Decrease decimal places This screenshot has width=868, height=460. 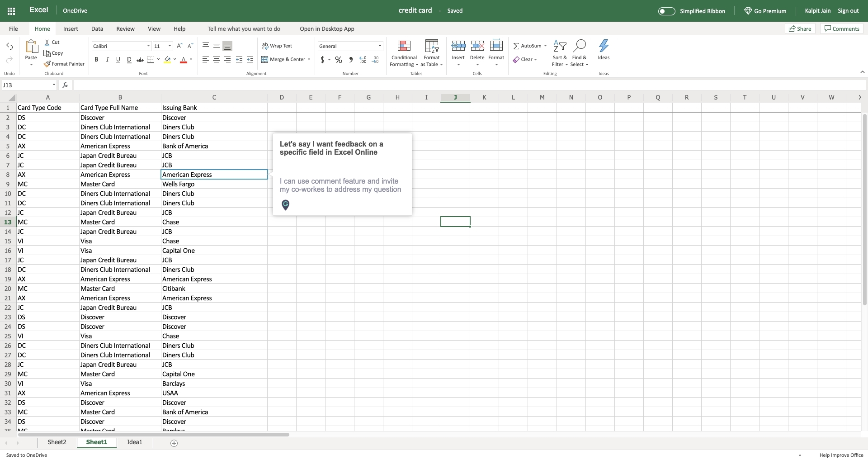click(375, 60)
